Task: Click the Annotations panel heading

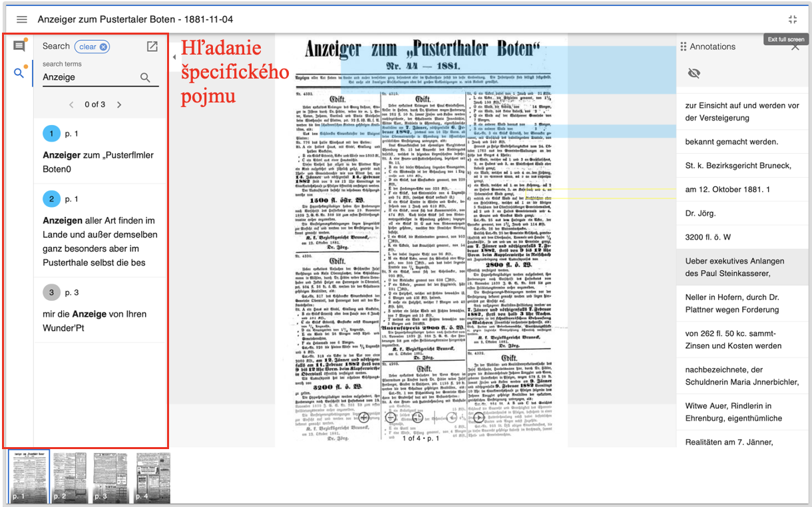Action: pyautogui.click(x=712, y=47)
